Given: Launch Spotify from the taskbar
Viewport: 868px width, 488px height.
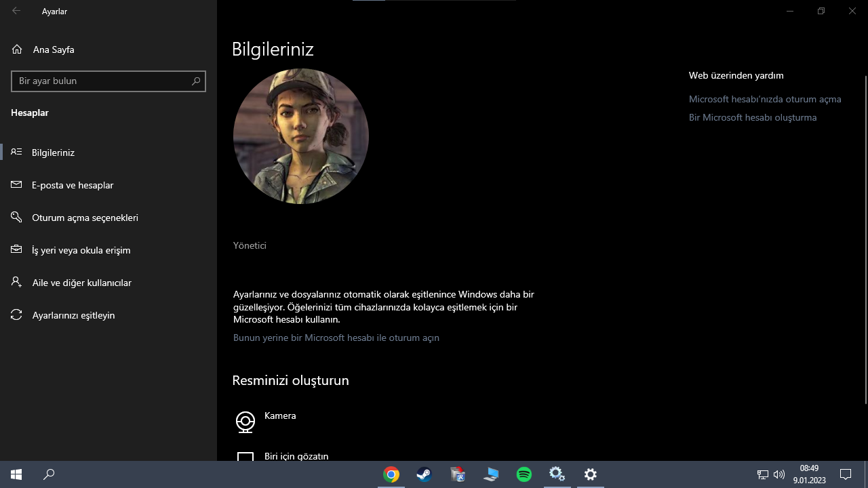Looking at the screenshot, I should (x=524, y=474).
